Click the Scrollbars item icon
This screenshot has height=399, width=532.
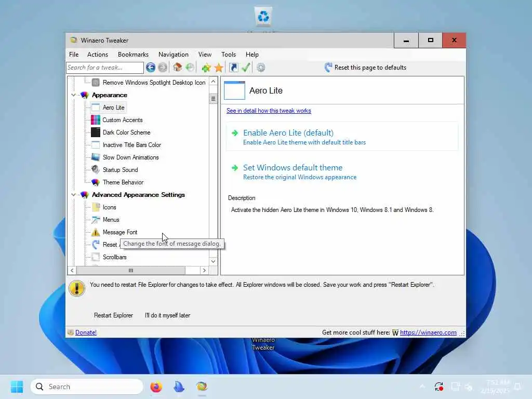coord(96,257)
